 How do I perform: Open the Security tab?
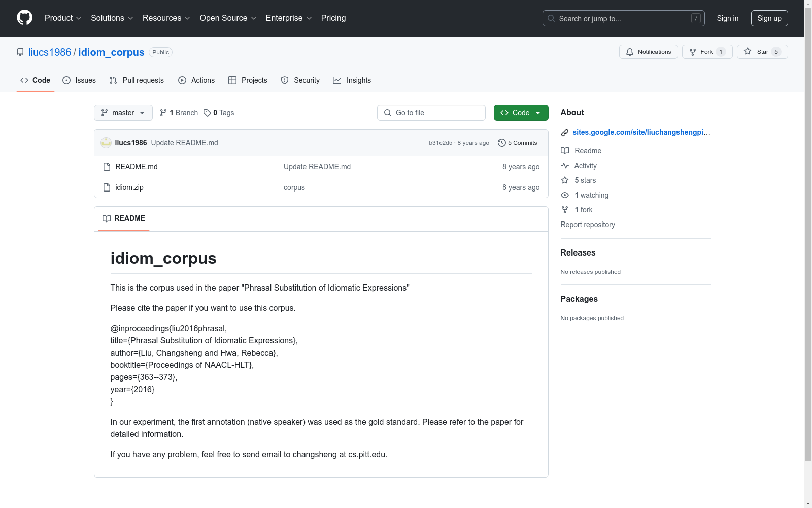point(300,80)
